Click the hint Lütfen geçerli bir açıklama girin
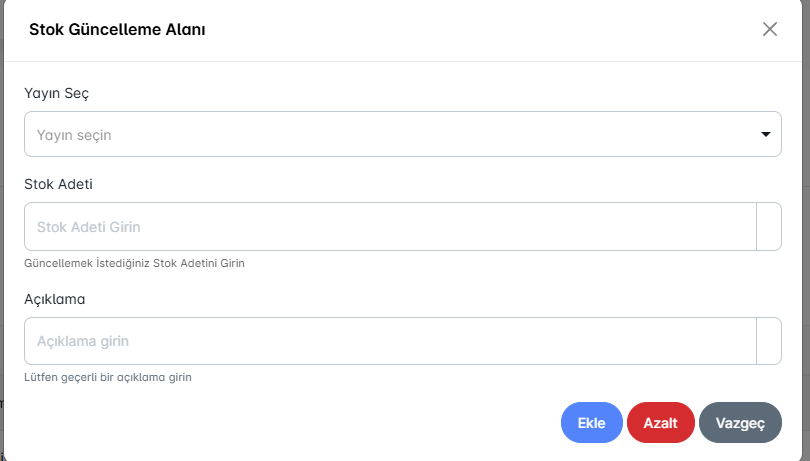 click(x=108, y=377)
